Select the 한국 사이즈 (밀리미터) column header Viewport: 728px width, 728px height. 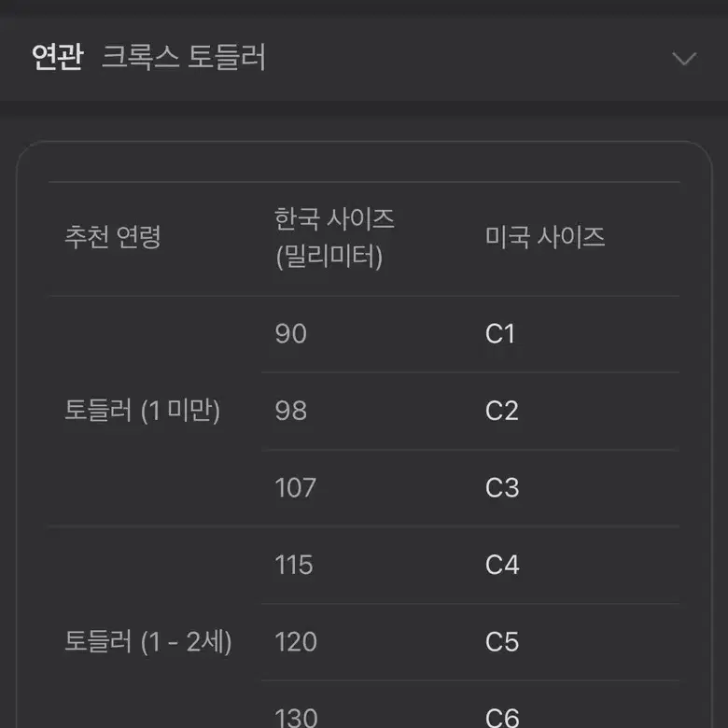point(334,238)
